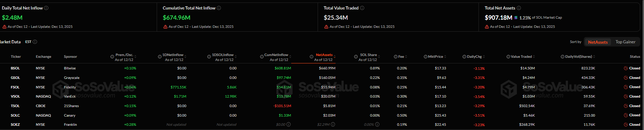The image size is (644, 130).
Task: Click the SOL logo beside 1.23%
Action: coord(516,18)
